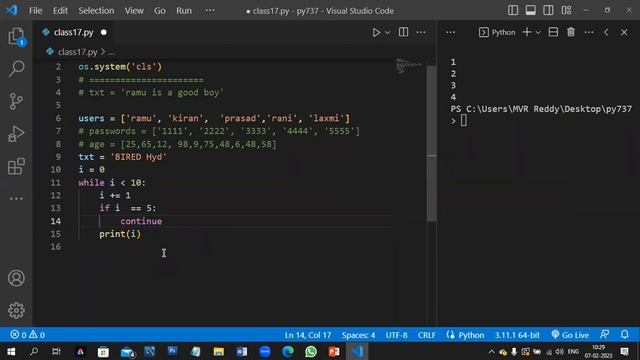This screenshot has width=640, height=360.
Task: Open the Manage gear menu
Action: pos(16,311)
